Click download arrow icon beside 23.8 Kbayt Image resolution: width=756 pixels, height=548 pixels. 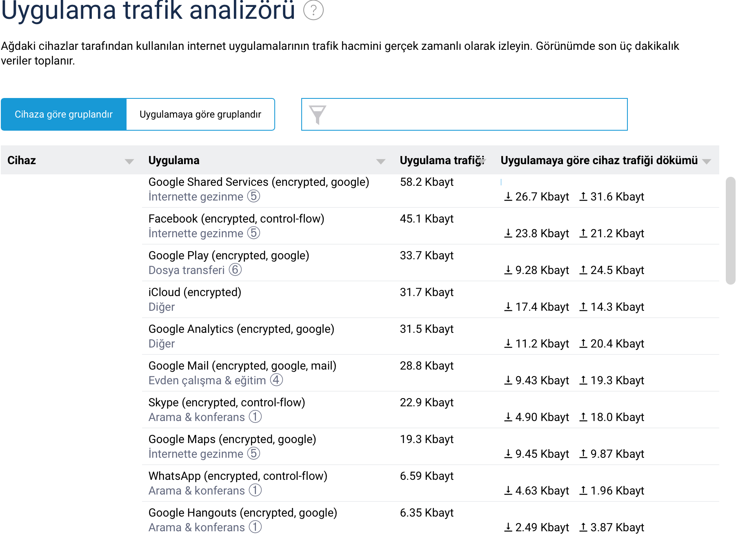(508, 233)
